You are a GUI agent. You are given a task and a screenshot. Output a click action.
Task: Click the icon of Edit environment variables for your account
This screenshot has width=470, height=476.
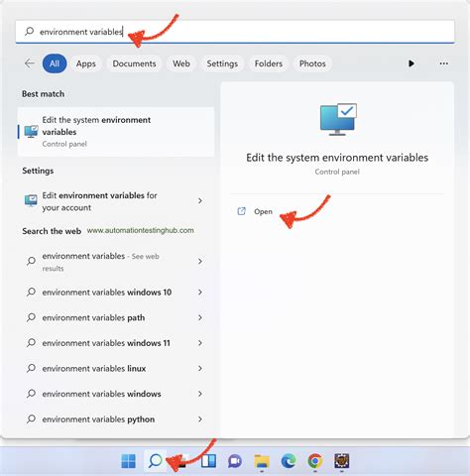[31, 200]
